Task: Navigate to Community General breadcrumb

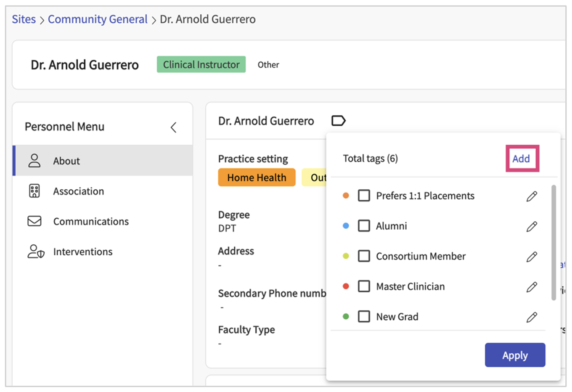Action: (x=98, y=19)
